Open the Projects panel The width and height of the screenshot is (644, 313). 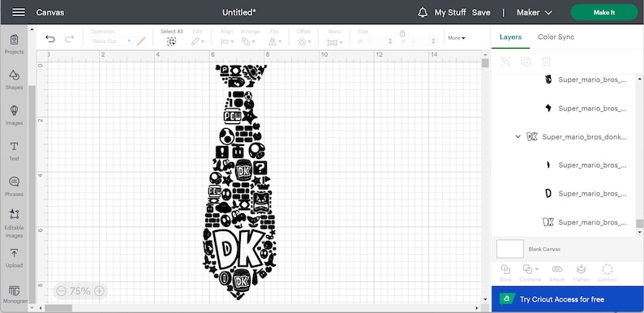(x=14, y=44)
